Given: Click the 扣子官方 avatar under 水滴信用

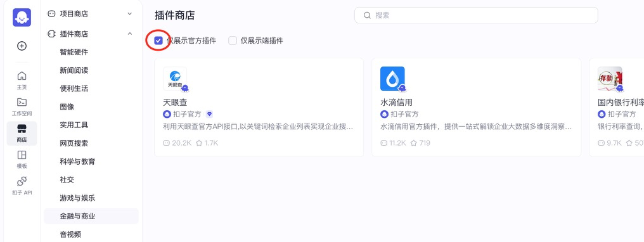Looking at the screenshot, I should [x=384, y=114].
